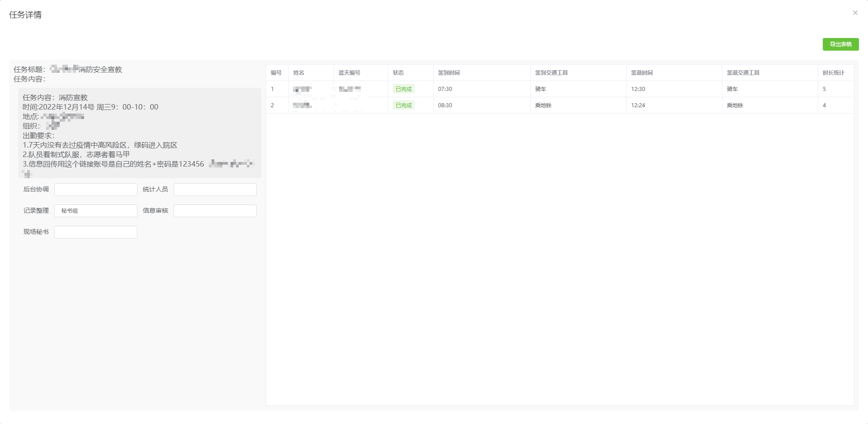Select the 乘地铁 sign-in transport cell

coord(543,105)
